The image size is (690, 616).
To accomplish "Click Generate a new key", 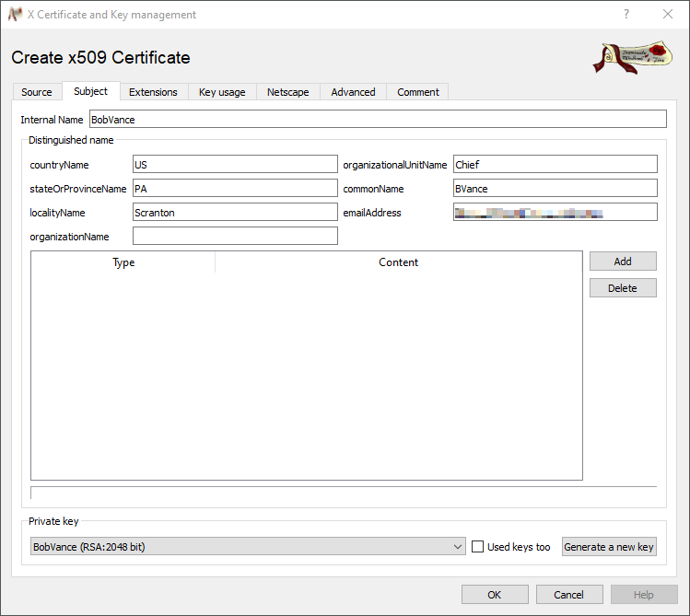I will 609,547.
